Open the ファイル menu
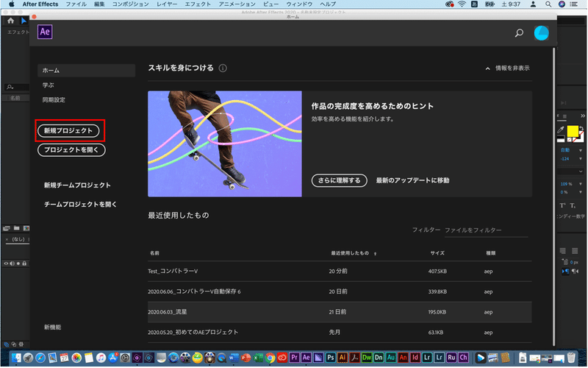Image resolution: width=588 pixels, height=368 pixels. [76, 4]
